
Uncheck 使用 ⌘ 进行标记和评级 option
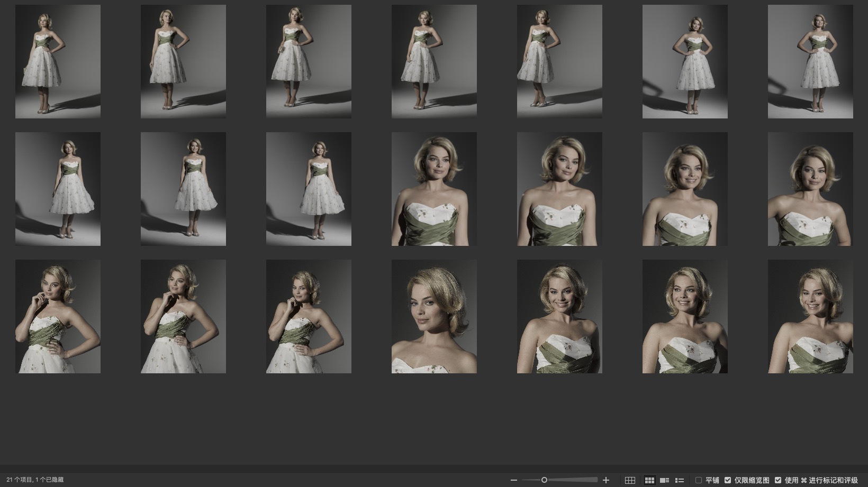tap(778, 480)
